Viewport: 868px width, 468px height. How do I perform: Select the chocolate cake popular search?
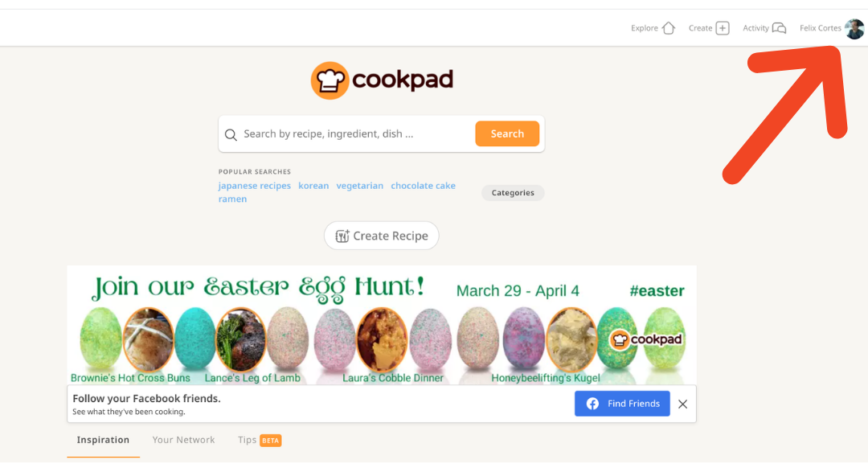[423, 186]
